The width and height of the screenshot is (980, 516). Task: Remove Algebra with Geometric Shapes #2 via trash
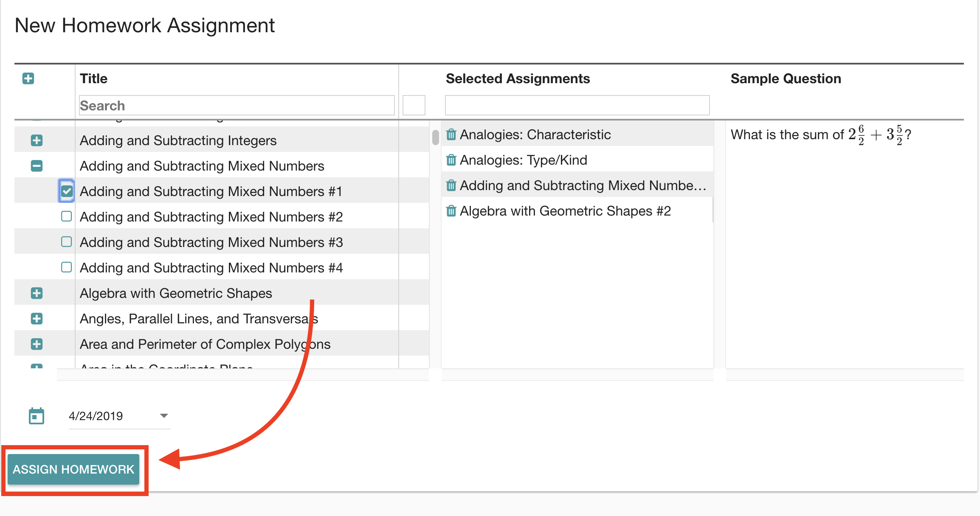coord(451,211)
